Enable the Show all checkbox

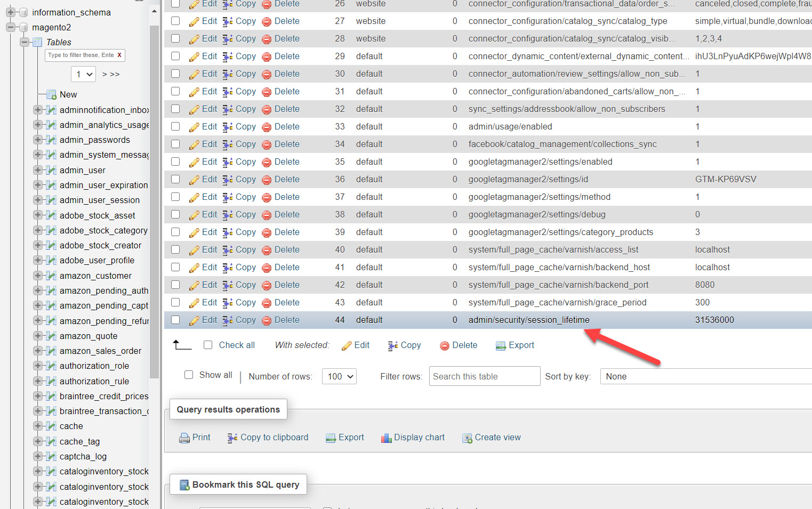[x=189, y=375]
